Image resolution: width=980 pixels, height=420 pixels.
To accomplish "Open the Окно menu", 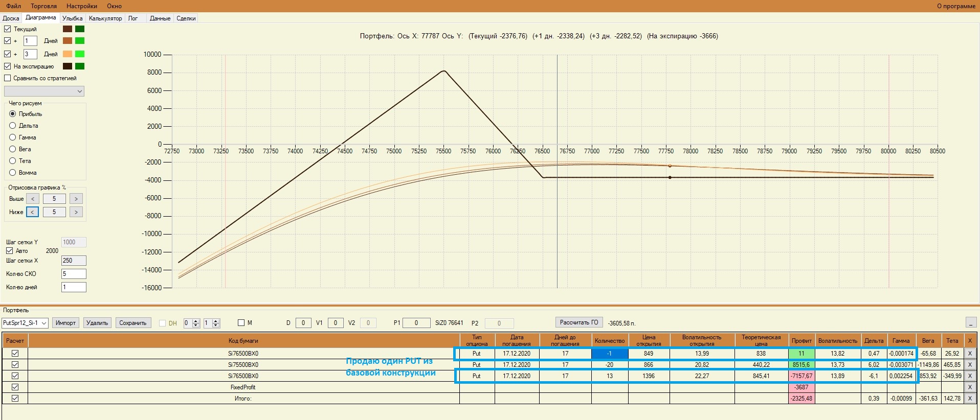I will click(x=115, y=6).
